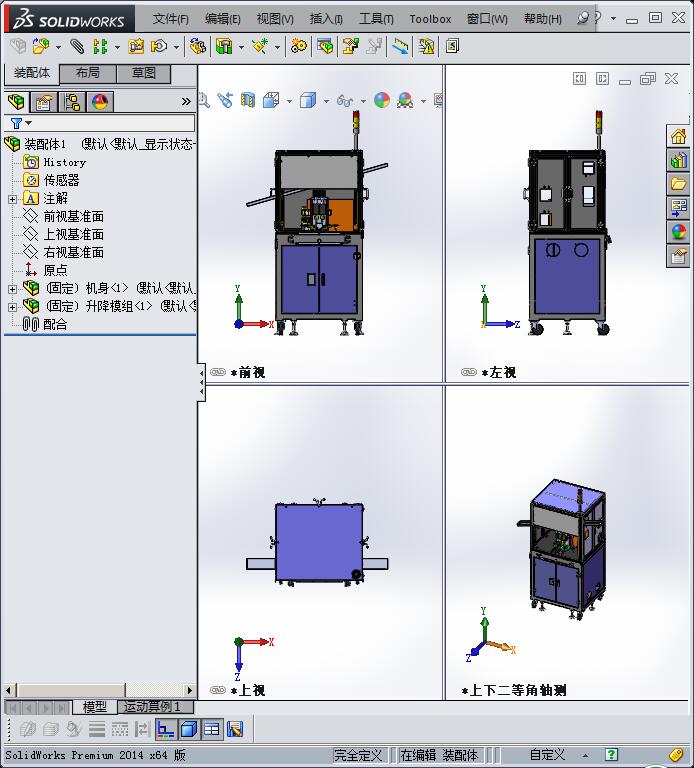Start a New Motion Study icon
Screen dimensions: 694x768
coord(299,47)
